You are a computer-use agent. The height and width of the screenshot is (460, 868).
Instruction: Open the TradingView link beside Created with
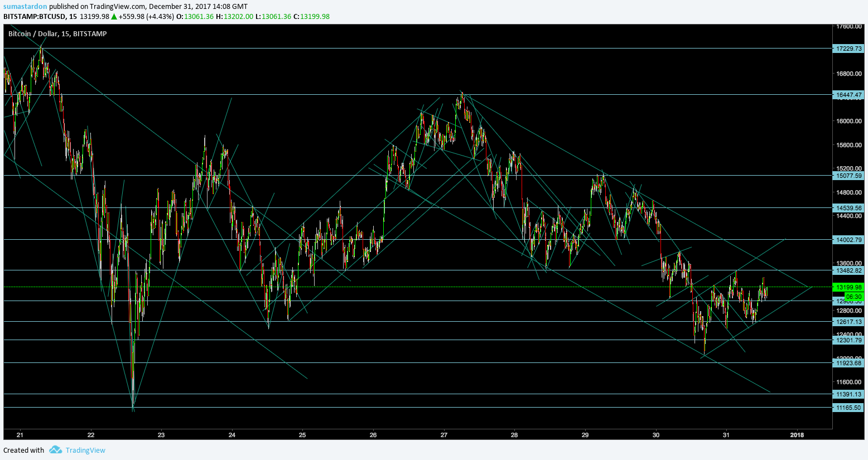[85, 450]
